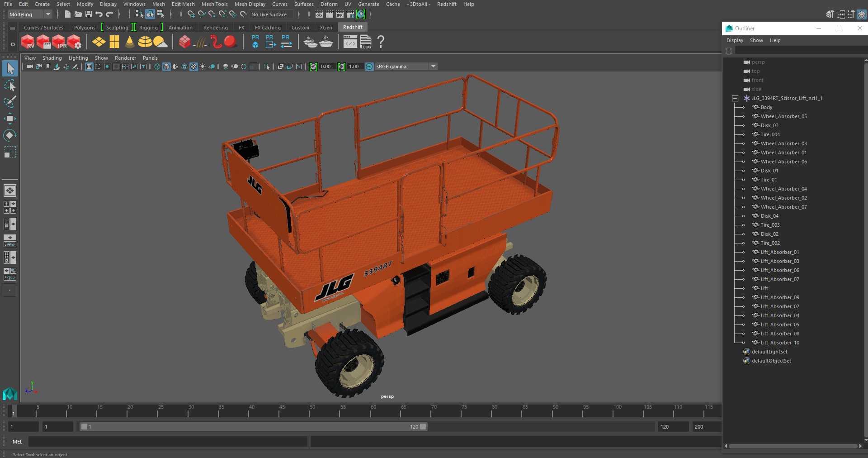Image resolution: width=868 pixels, height=458 pixels.
Task: Switch to single perspective pane layout
Action: (10, 191)
